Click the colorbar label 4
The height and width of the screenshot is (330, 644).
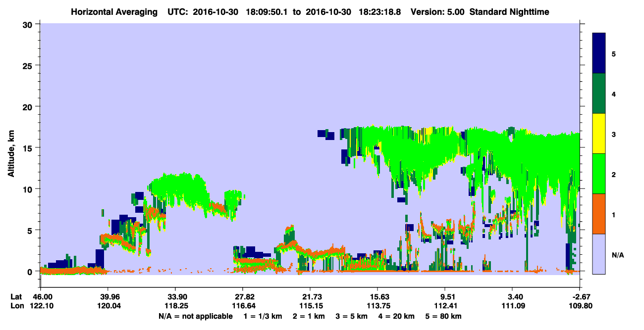[x=614, y=94]
